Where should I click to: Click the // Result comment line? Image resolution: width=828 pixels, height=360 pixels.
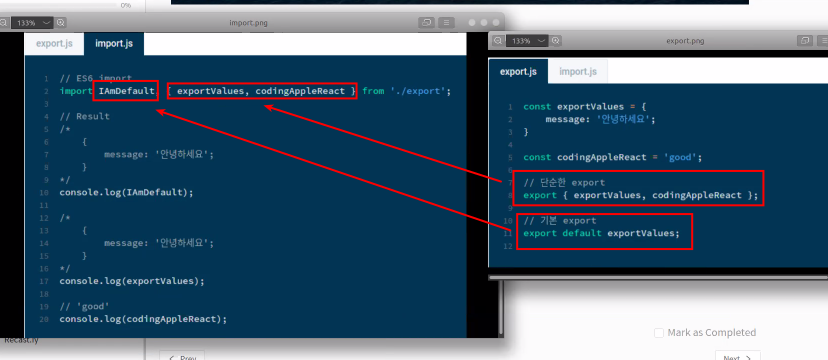tap(84, 116)
